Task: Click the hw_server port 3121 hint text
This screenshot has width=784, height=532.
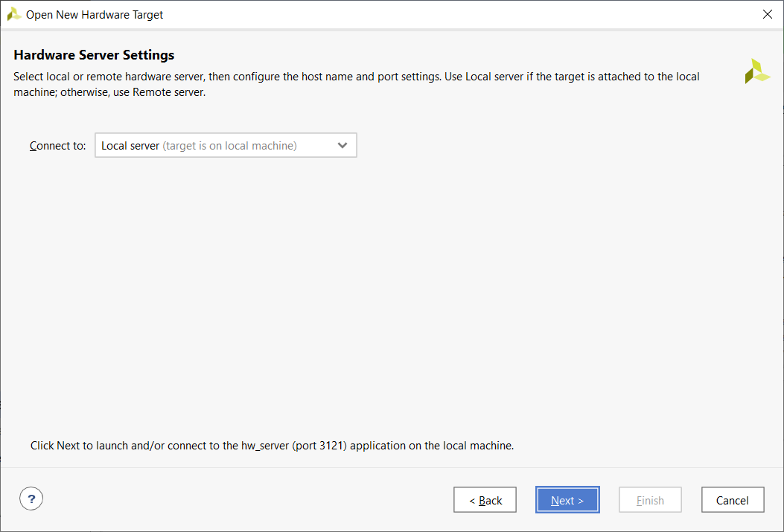Action: (272, 446)
